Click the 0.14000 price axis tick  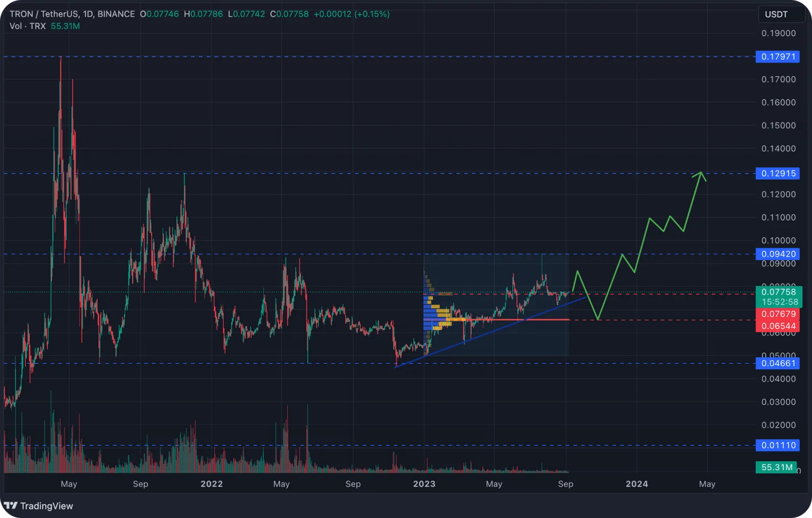779,149
